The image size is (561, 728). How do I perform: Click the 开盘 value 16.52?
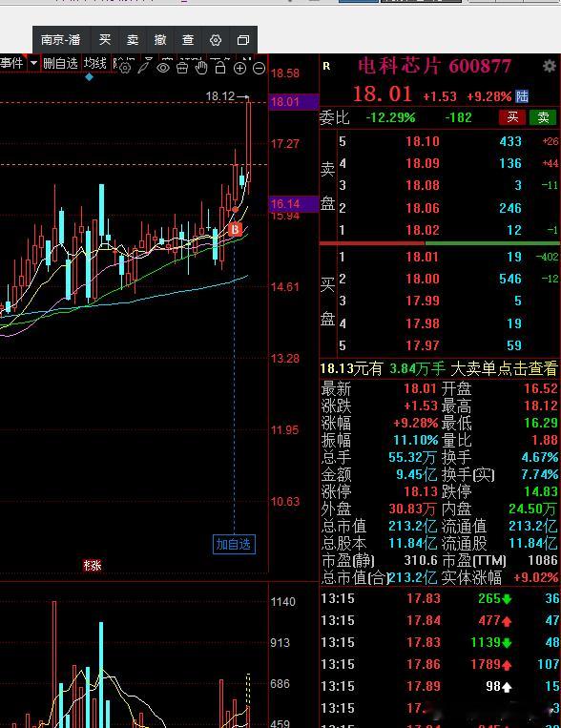tap(541, 388)
